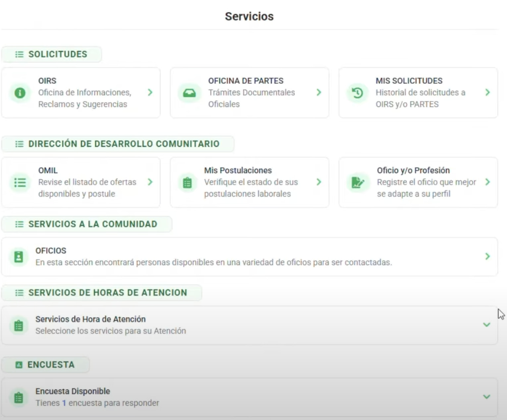
Task: Open the Oficina de Partes trámites card
Action: pyautogui.click(x=250, y=93)
